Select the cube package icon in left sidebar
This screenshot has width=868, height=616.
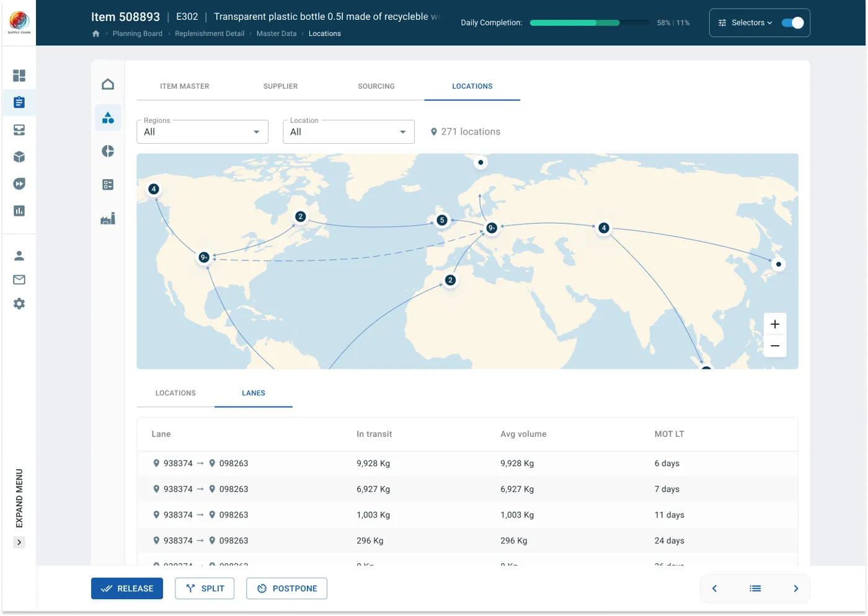19,157
